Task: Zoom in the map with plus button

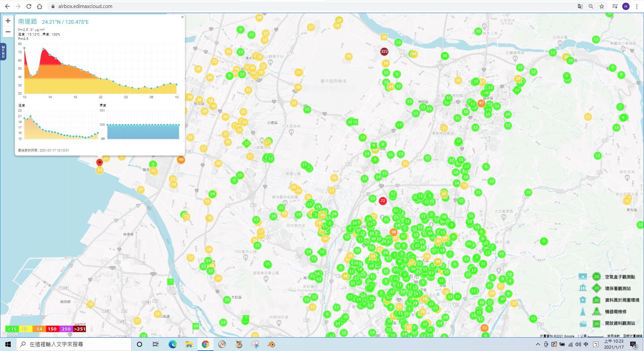Action: point(8,21)
